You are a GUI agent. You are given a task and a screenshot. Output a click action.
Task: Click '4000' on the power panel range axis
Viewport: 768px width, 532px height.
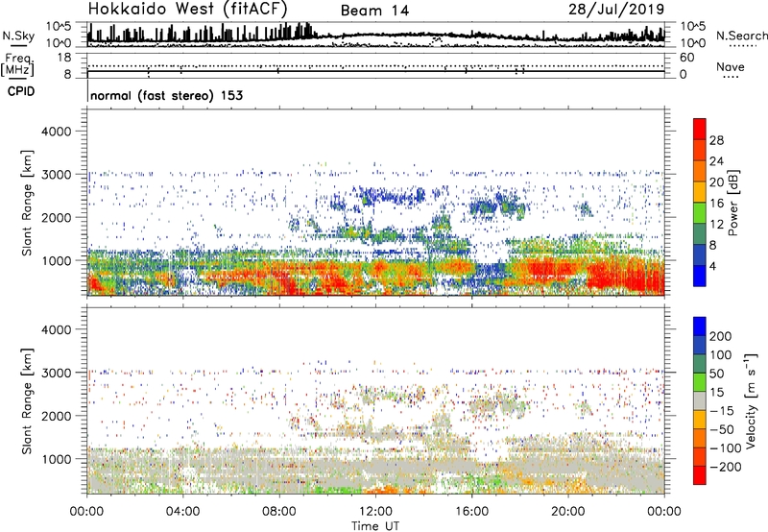point(56,132)
